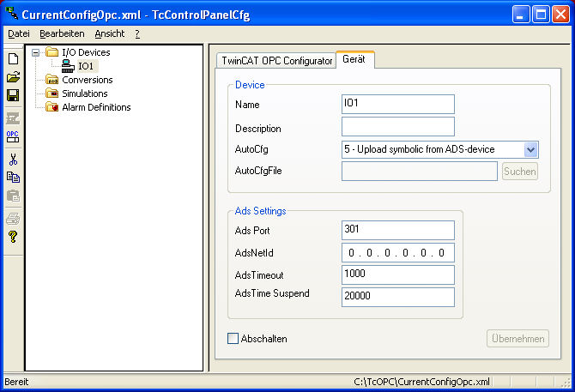Maximize the TcControlPanelCfg window
The image size is (575, 392).
tap(541, 15)
